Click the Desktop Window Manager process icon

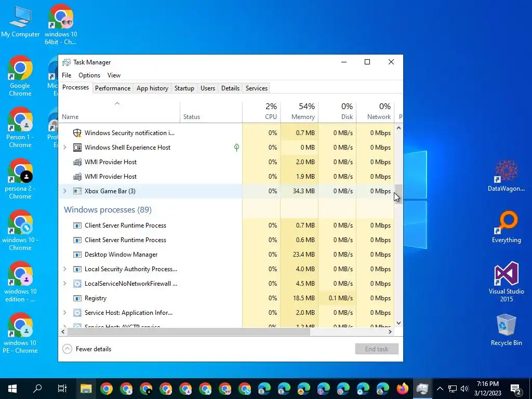coord(77,255)
